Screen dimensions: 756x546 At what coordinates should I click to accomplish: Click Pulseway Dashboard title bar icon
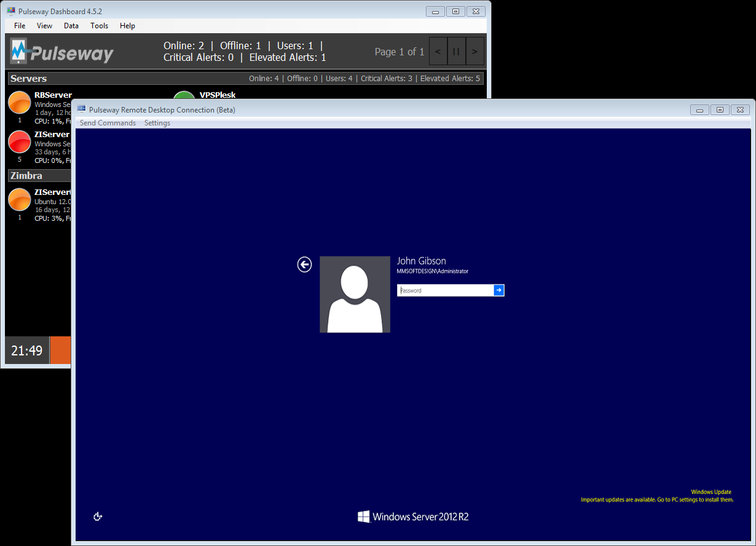[11, 11]
